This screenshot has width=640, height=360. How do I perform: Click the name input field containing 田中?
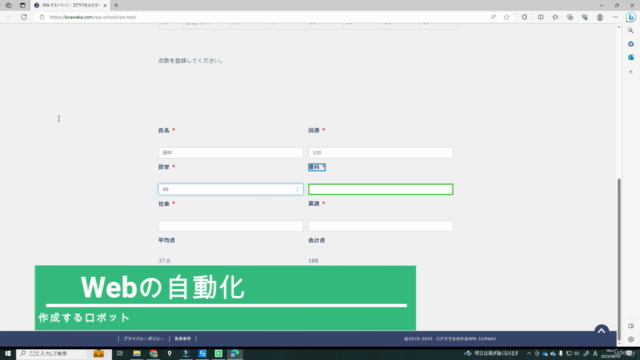pyautogui.click(x=231, y=153)
